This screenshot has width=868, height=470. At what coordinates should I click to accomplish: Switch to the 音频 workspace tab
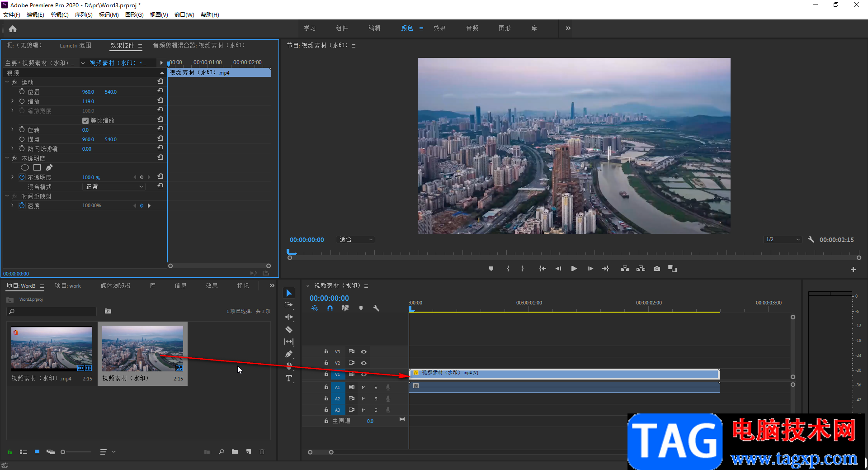[472, 28]
